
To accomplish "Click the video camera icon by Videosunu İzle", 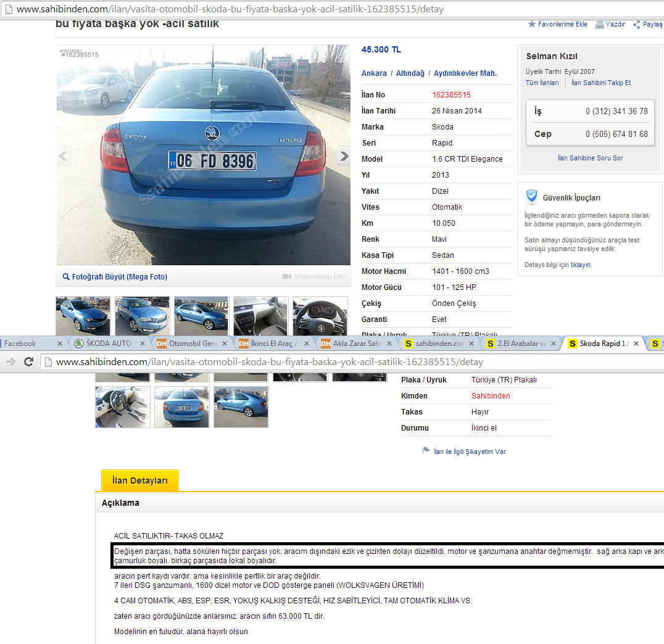I will coord(287,276).
